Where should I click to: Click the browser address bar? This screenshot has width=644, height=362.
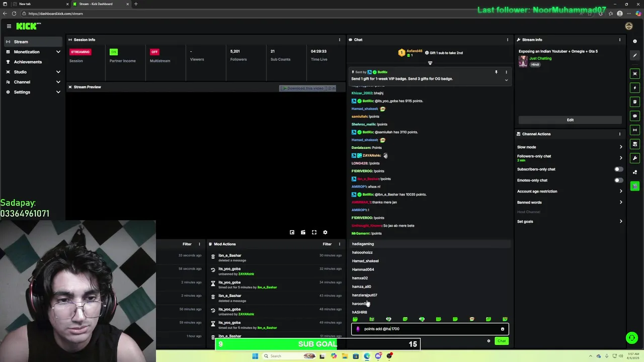click(x=302, y=14)
